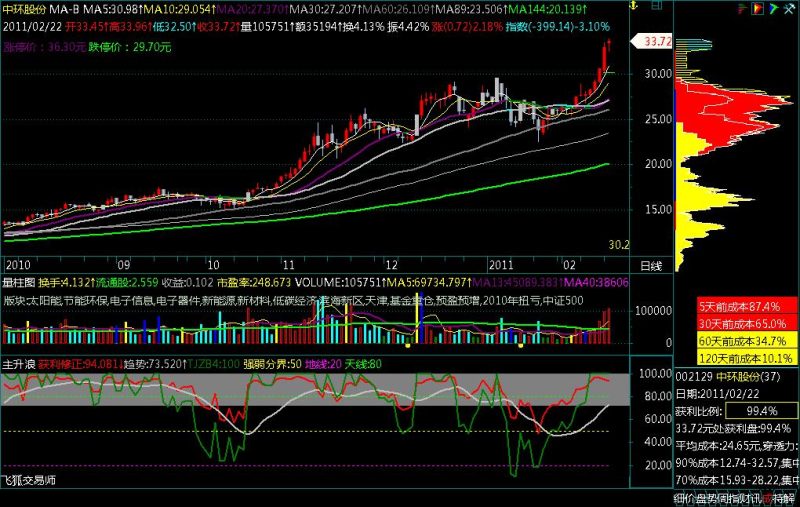The image size is (800, 507).
Task: Click the 002129 stock code in side panel
Action: pyautogui.click(x=694, y=377)
